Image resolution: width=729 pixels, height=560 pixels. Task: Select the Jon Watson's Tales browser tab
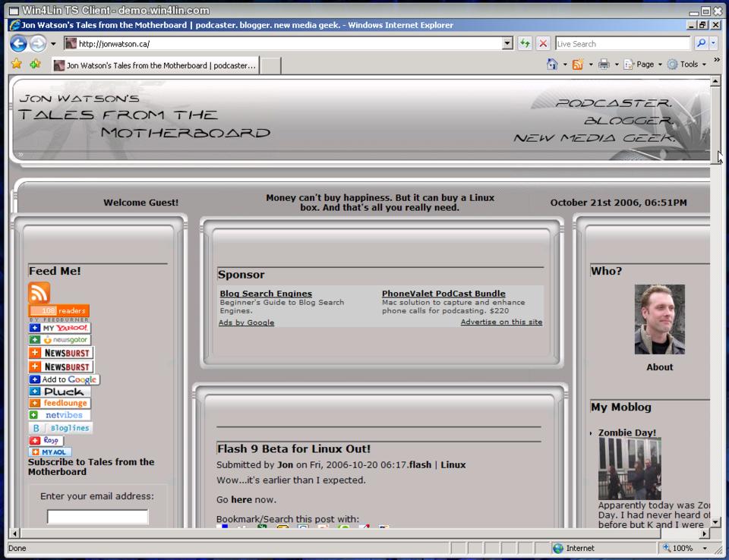point(156,65)
